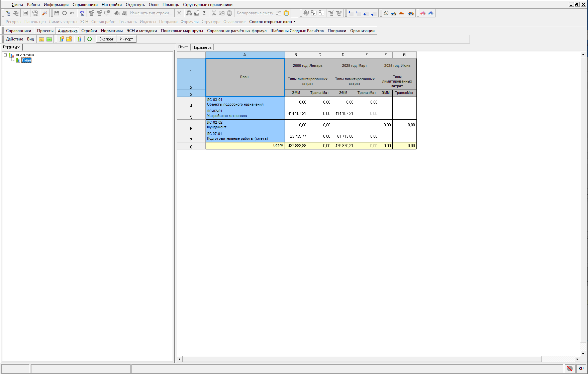Click the horizontal scrollbar right arrow
The height and width of the screenshot is (374, 588).
577,359
